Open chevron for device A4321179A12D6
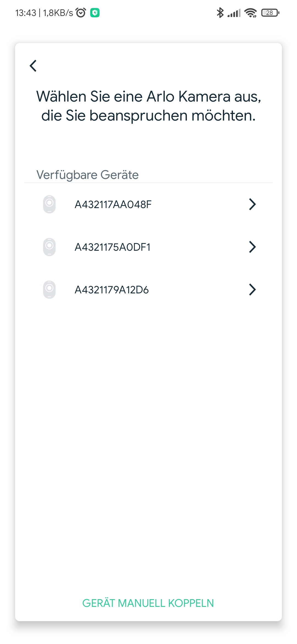297x644 pixels. coord(252,290)
